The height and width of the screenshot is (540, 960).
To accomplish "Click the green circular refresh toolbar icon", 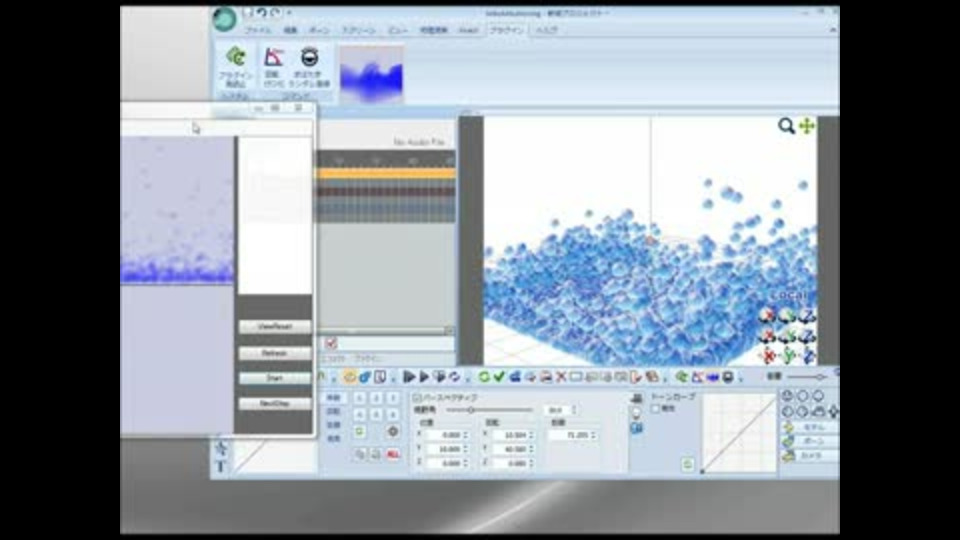I will pos(484,377).
